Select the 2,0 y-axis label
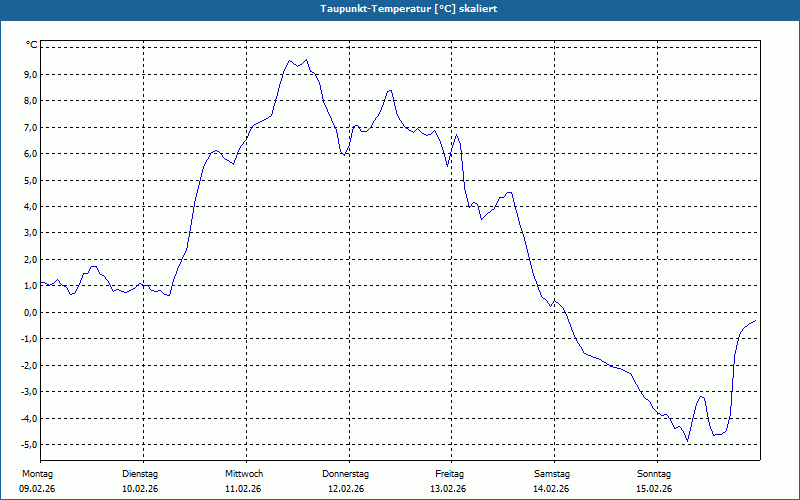Screen dimensions: 800x500 click(31, 259)
